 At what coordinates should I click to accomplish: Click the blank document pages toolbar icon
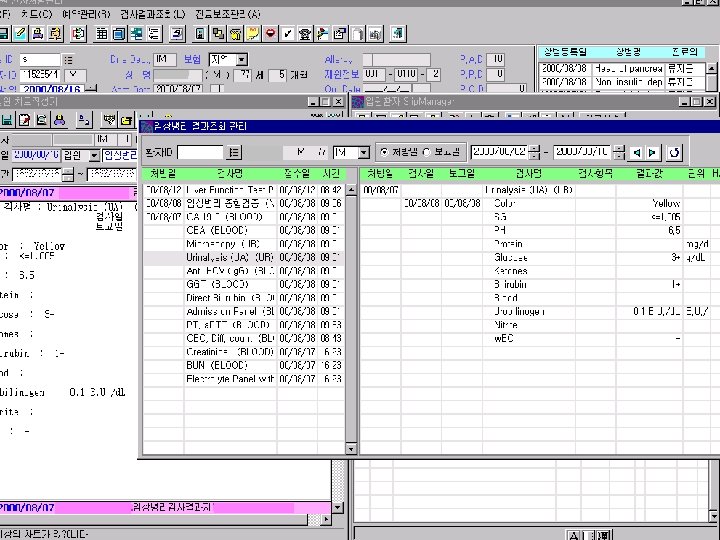click(358, 34)
